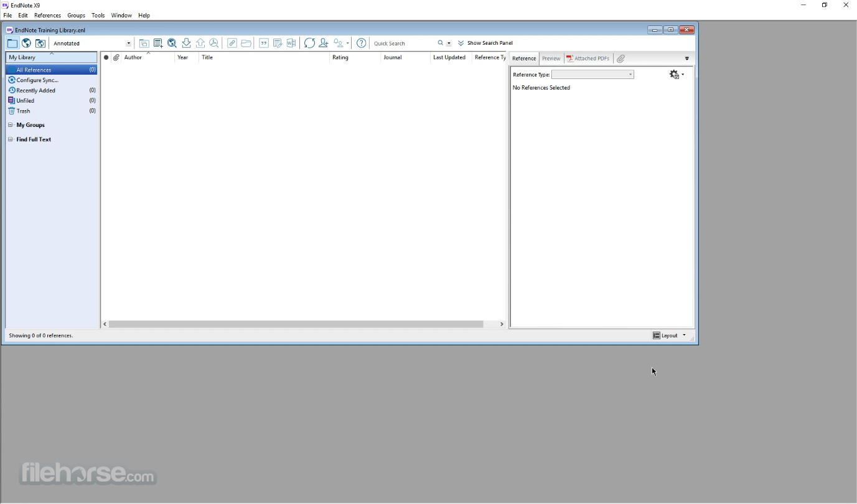Click the Insert Citation quote icon
This screenshot has width=857, height=504.
coord(264,43)
